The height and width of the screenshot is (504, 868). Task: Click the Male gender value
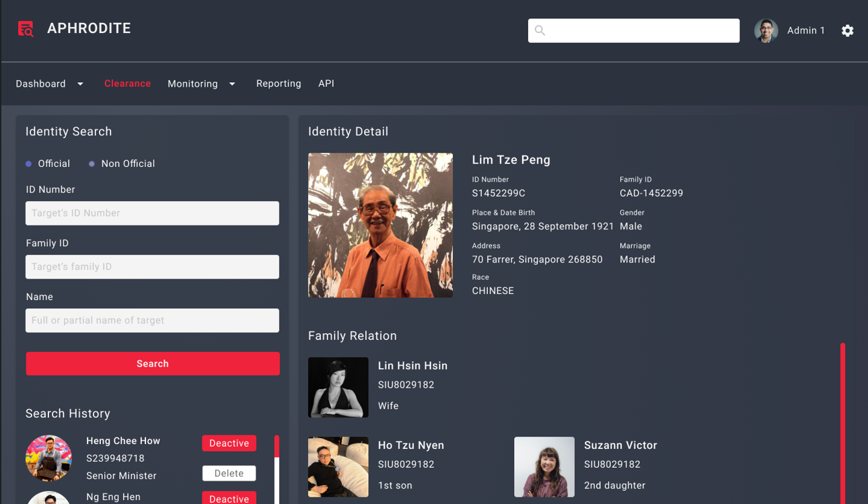[x=631, y=226]
